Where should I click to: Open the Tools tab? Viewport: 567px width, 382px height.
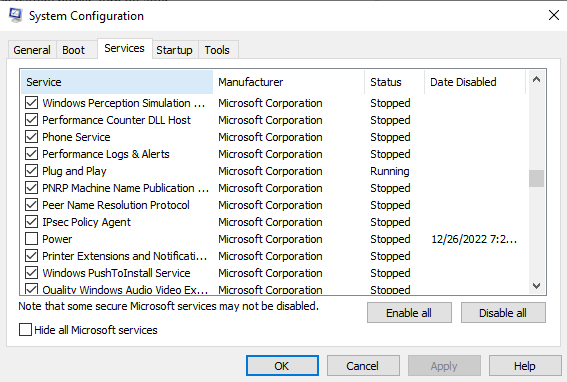click(217, 50)
